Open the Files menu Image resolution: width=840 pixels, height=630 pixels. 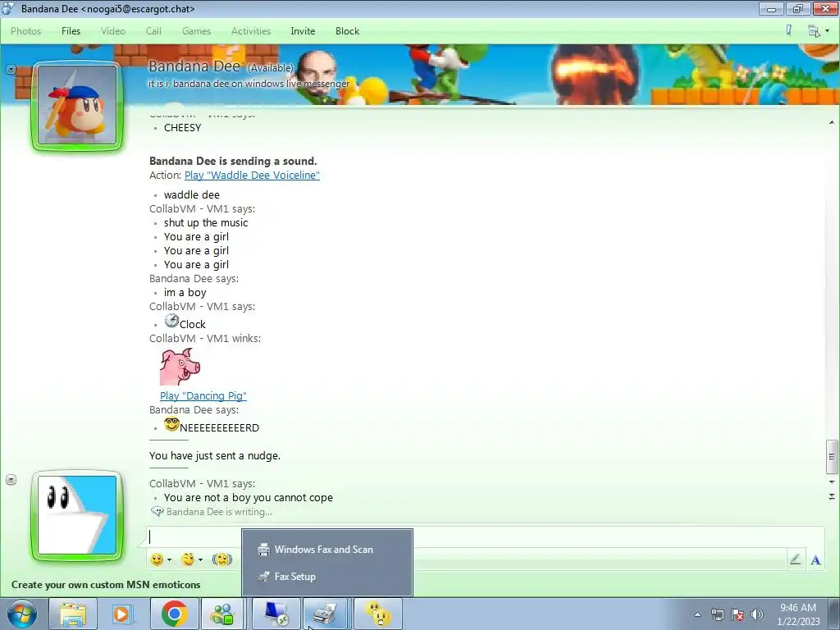pyautogui.click(x=71, y=31)
